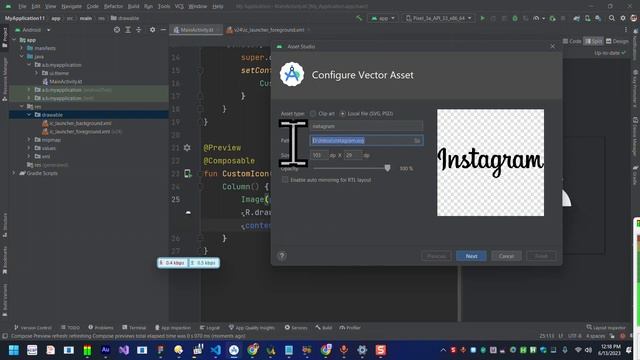Expand Gradle Scripts node
The image size is (640, 360).
tap(14, 173)
